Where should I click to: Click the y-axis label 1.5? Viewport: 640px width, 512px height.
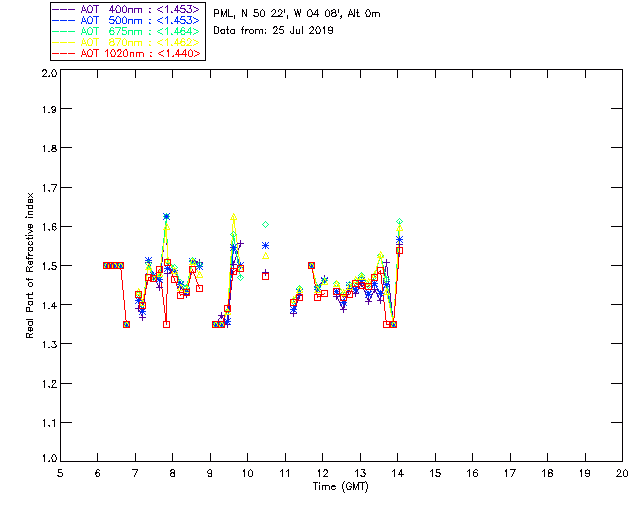point(49,266)
